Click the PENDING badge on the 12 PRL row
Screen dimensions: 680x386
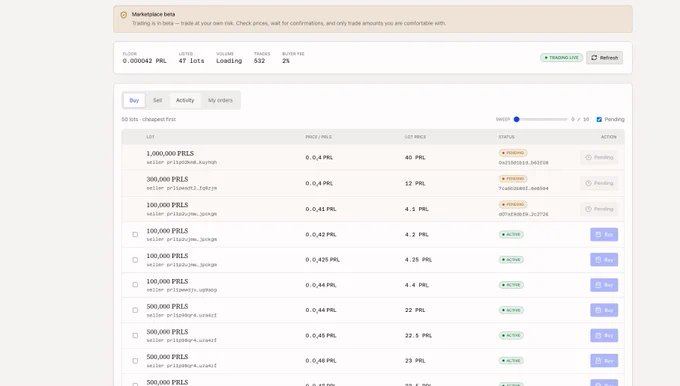pyautogui.click(x=513, y=179)
